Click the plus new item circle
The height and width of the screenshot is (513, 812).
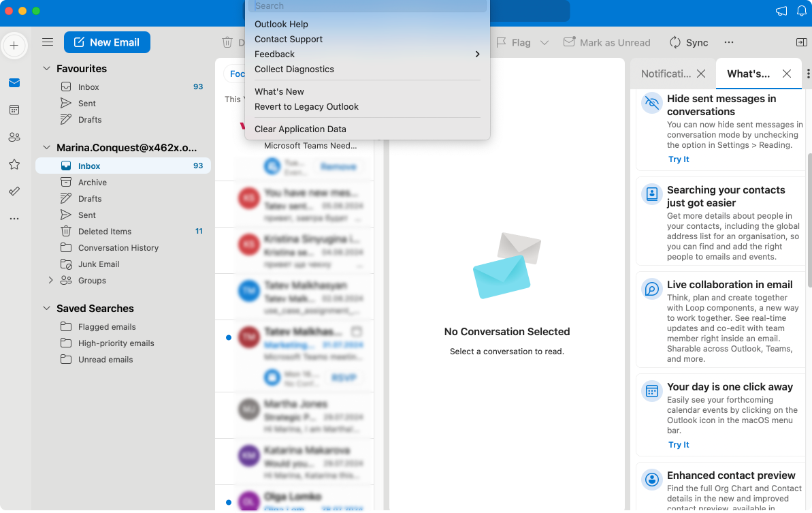coord(14,46)
